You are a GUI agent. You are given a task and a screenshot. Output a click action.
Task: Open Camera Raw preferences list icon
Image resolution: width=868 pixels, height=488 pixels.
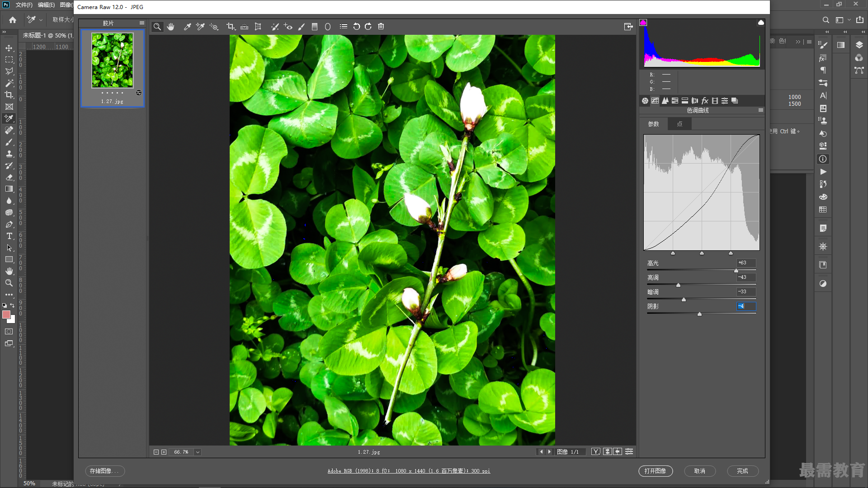(x=344, y=26)
